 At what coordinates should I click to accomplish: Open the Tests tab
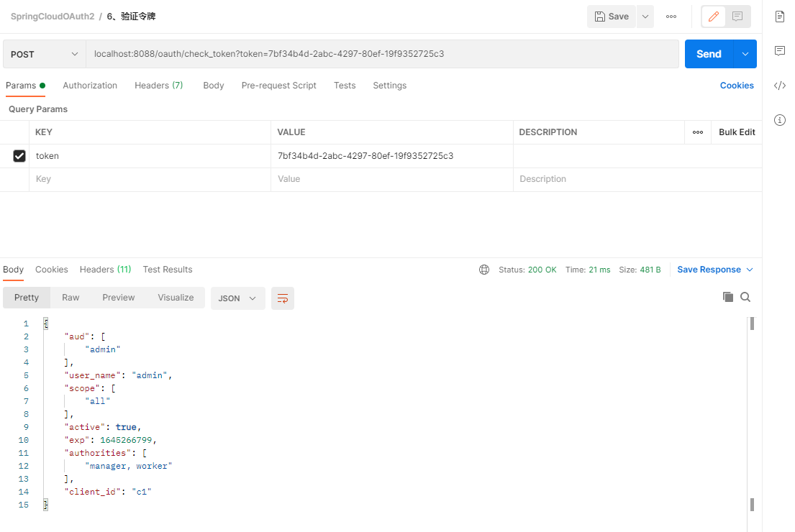tap(345, 86)
